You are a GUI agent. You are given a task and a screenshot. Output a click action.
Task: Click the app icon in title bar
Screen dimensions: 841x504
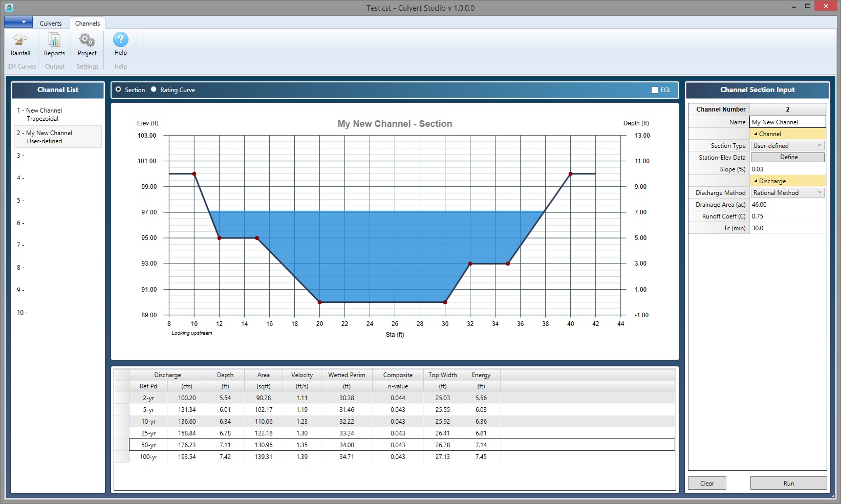tap(9, 8)
